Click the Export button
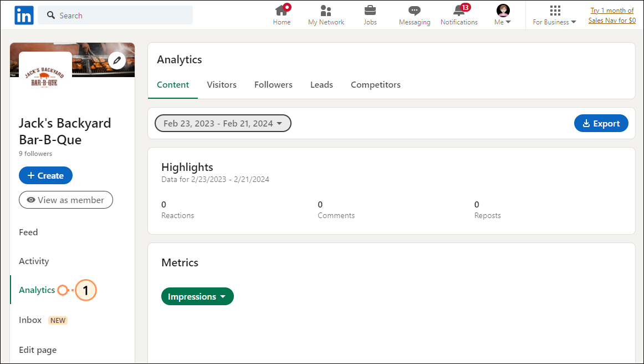The width and height of the screenshot is (644, 364). (601, 123)
